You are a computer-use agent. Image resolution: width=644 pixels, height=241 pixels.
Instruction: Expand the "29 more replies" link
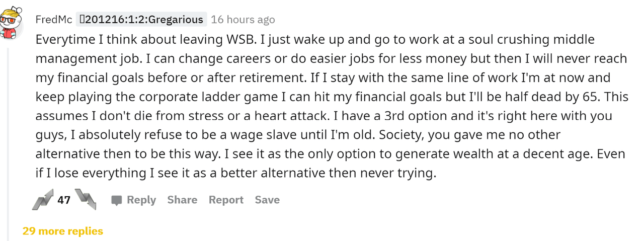[63, 231]
